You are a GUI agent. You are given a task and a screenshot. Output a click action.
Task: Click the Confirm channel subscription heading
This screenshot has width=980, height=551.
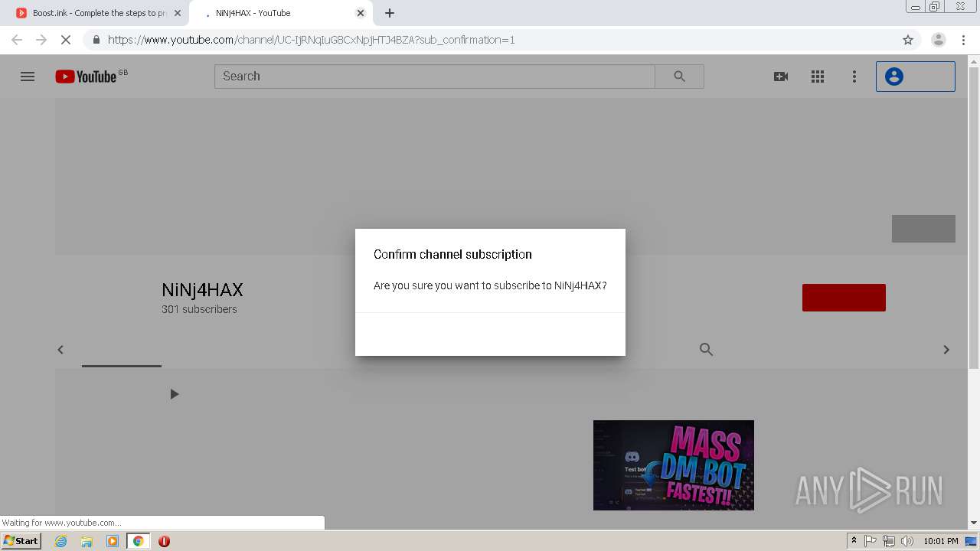coord(452,254)
